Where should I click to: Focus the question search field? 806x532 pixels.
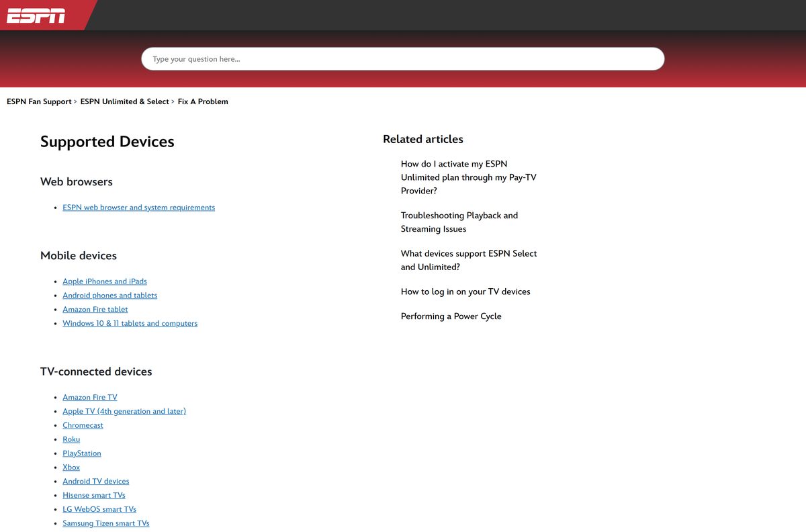(x=403, y=59)
